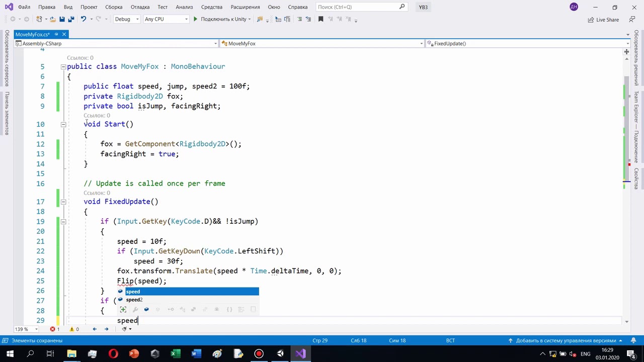644x362 pixels.
Task: Open the Расширения menu
Action: tap(245, 7)
